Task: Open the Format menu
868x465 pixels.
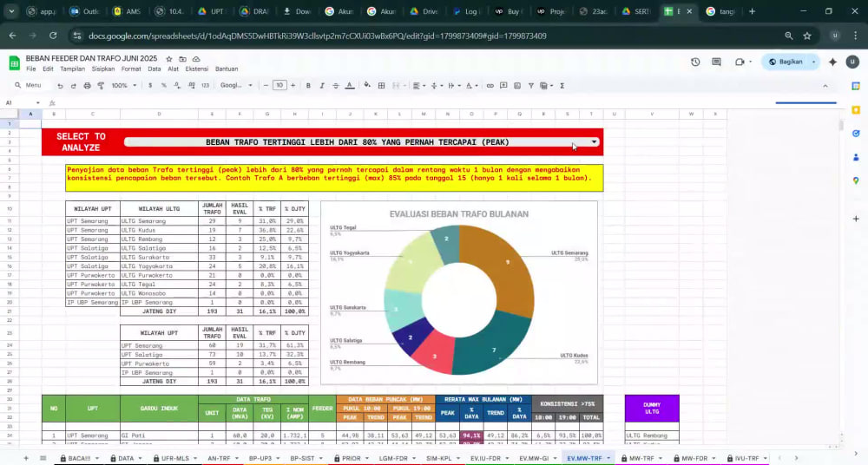Action: point(131,69)
